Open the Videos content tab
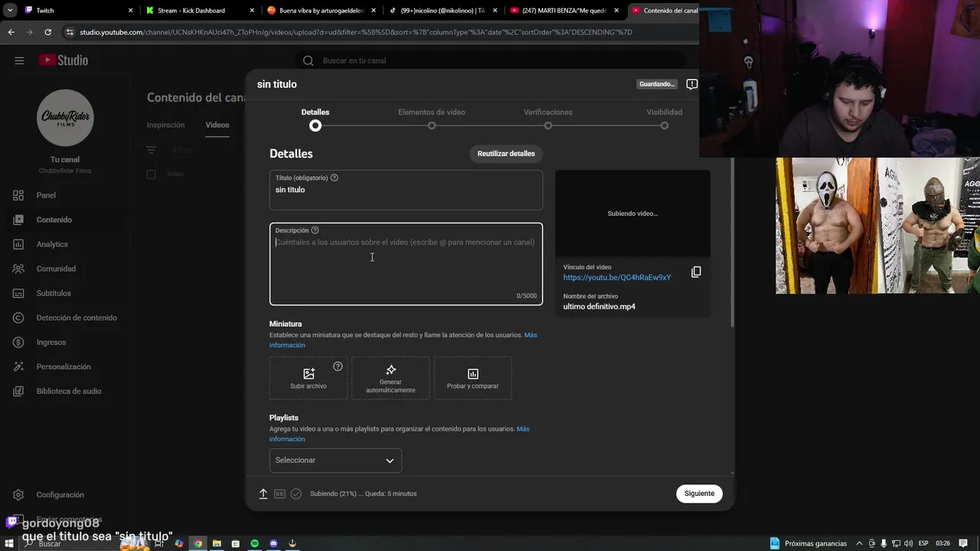980x551 pixels. click(217, 125)
